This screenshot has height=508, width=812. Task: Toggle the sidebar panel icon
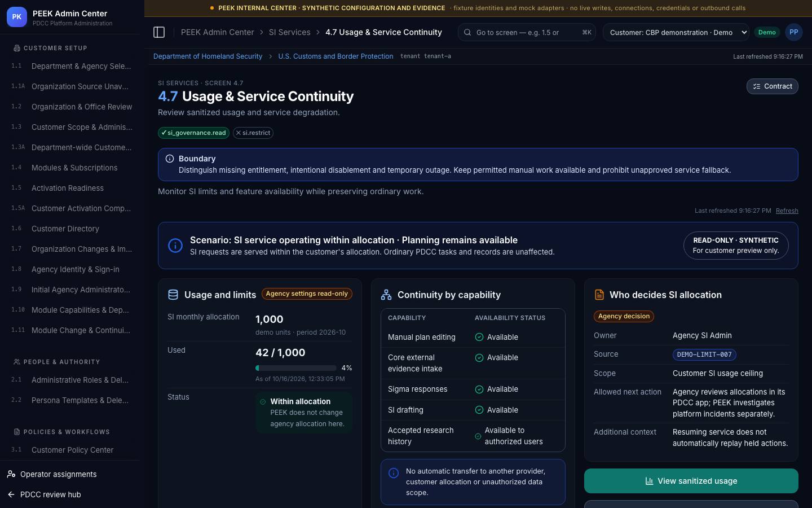coord(159,32)
